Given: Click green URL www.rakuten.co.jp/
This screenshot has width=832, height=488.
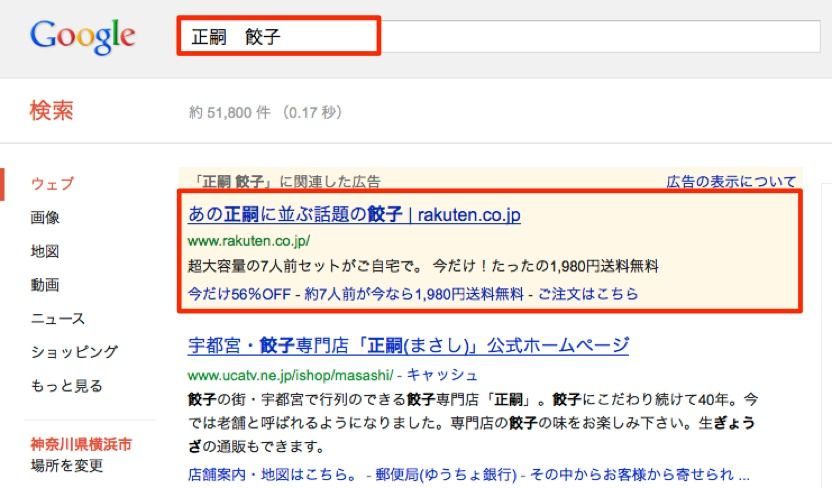Looking at the screenshot, I should pyautogui.click(x=249, y=241).
